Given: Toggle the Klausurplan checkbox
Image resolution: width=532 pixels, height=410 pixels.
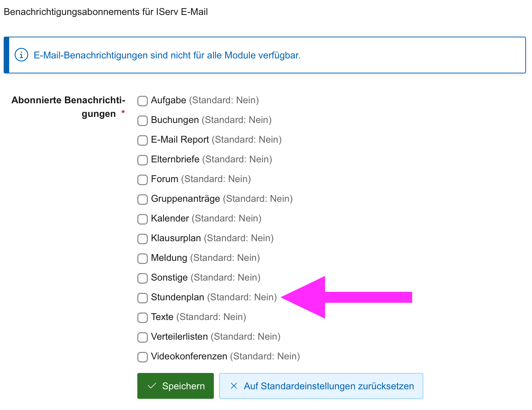Looking at the screenshot, I should (x=142, y=239).
